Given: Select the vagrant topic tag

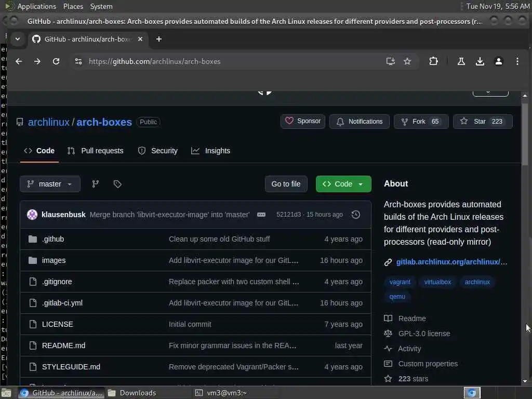Looking at the screenshot, I should (x=400, y=282).
